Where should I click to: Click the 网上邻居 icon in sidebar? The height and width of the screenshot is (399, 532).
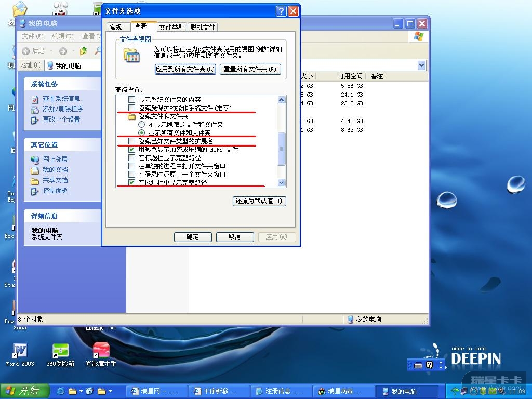pyautogui.click(x=35, y=159)
